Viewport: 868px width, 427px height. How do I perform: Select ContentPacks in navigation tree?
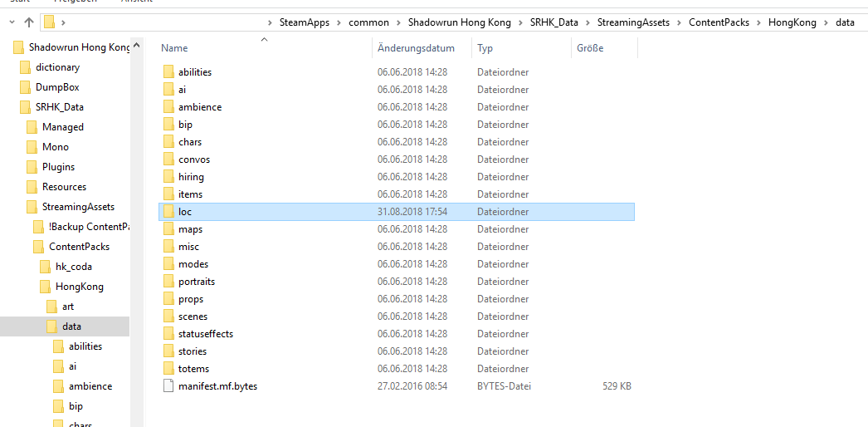[79, 247]
